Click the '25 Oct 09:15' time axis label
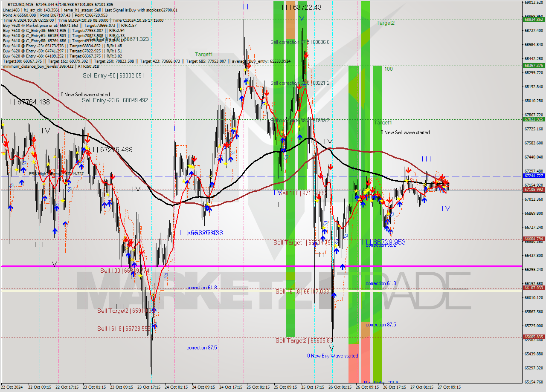The width and height of the screenshot is (546, 392). click(x=285, y=387)
